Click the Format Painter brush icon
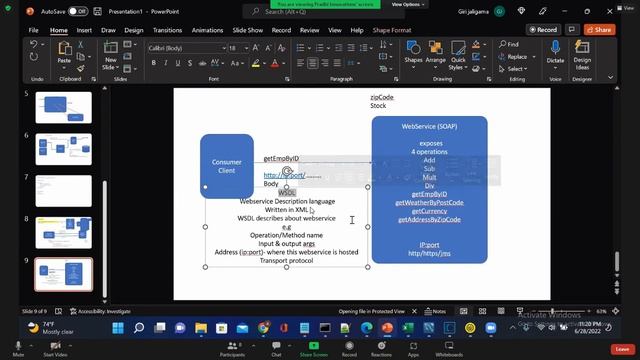 [81, 68]
